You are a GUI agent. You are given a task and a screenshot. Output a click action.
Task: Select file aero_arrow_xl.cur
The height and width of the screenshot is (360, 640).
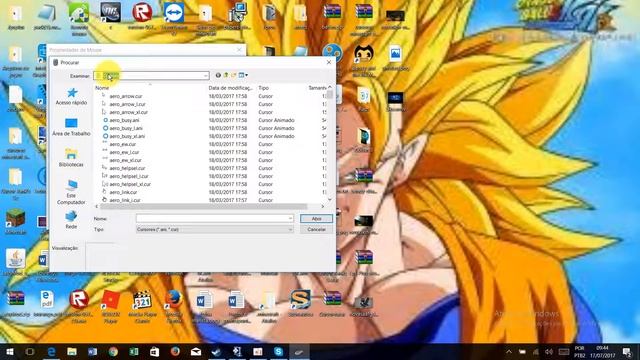[x=129, y=112]
